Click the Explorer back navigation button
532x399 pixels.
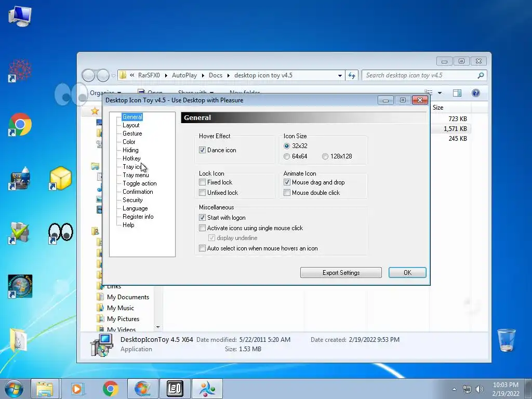point(88,75)
